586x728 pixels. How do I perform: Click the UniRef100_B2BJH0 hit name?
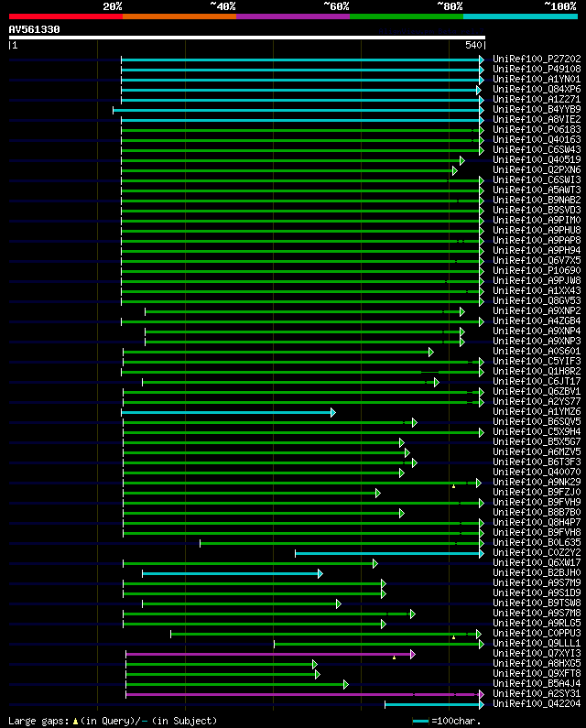pos(537,573)
